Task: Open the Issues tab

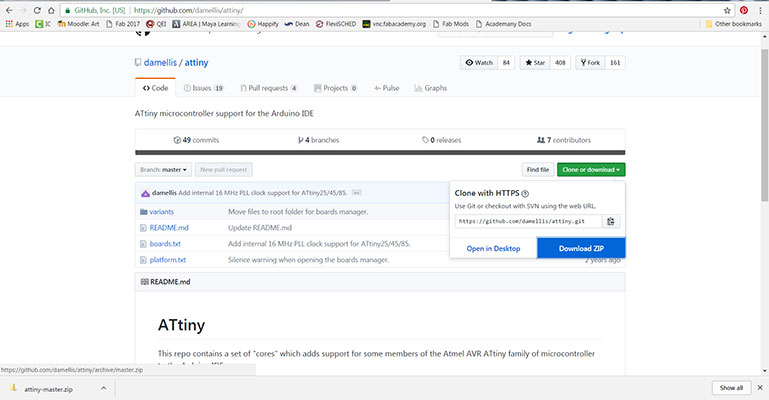Action: (204, 88)
